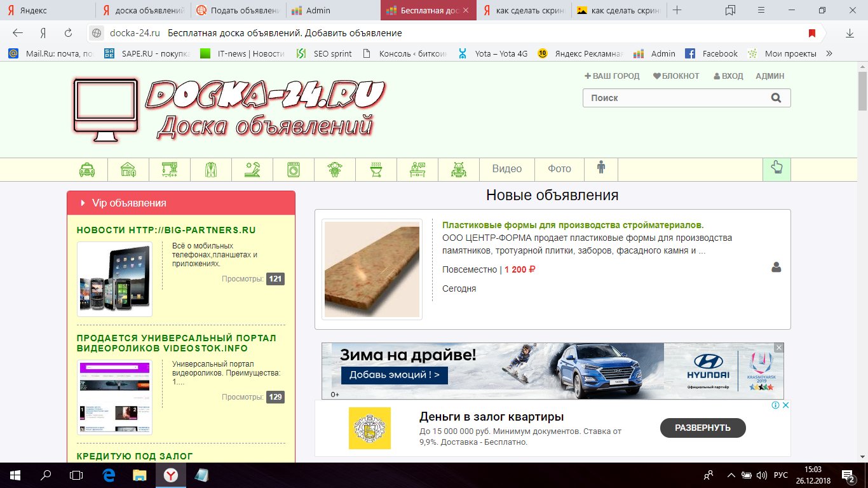
Task: Open the gavel services category icon
Action: pos(252,169)
